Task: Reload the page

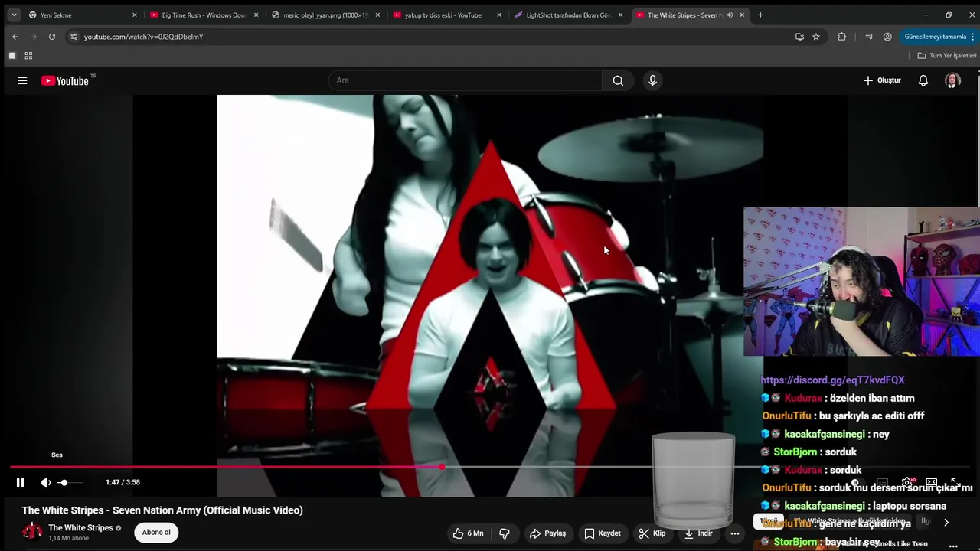Action: pos(51,37)
